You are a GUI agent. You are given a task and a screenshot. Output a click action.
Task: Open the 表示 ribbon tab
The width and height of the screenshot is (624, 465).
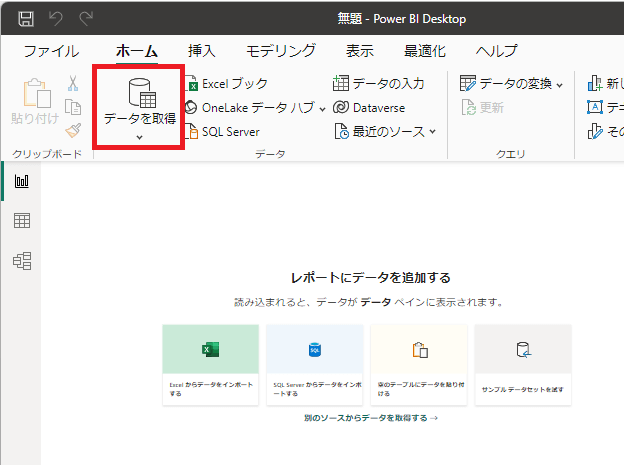[360, 51]
